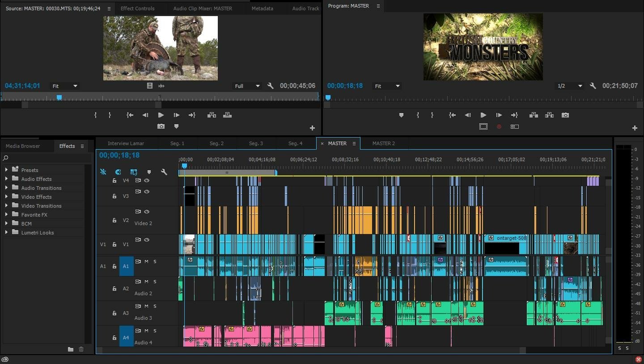Solo track A2
Viewport: 644px width, 364px height.
155,282
